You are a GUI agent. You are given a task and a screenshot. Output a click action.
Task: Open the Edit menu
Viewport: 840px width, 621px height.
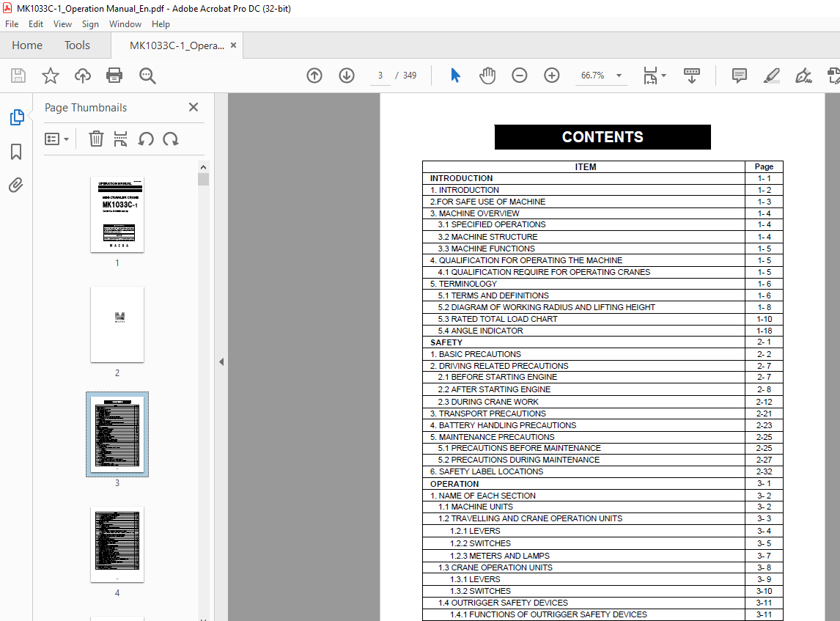(36, 24)
